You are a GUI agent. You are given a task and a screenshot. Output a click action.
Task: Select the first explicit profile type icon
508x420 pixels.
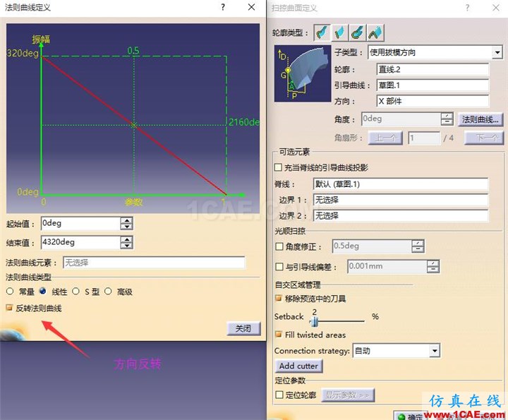point(322,32)
